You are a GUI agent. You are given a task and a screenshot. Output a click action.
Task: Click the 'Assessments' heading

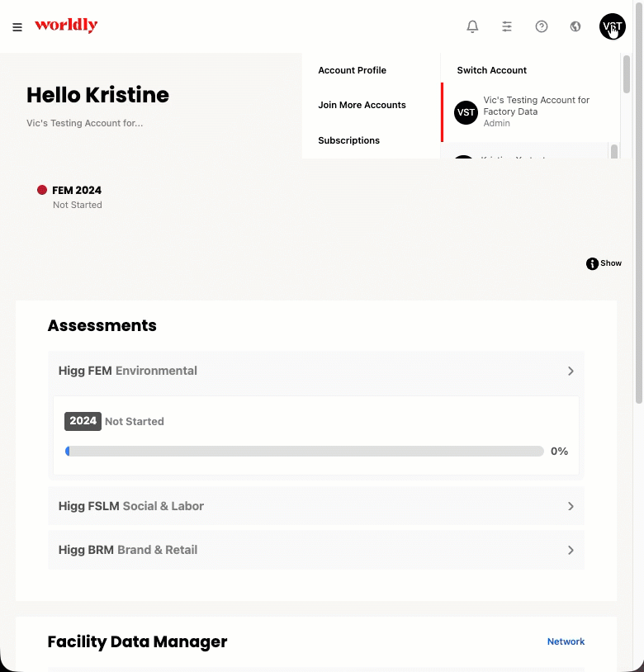[x=102, y=326]
